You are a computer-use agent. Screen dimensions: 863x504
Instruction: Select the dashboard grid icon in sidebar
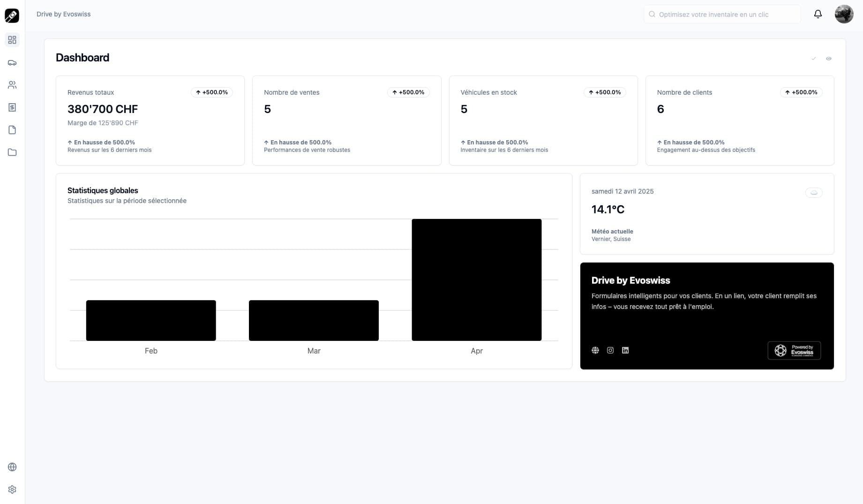click(x=12, y=40)
